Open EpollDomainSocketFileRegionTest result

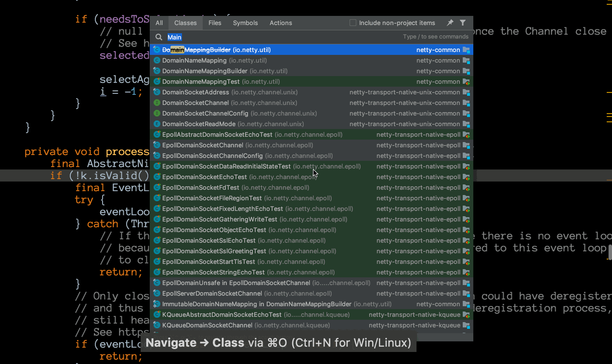[312, 198]
